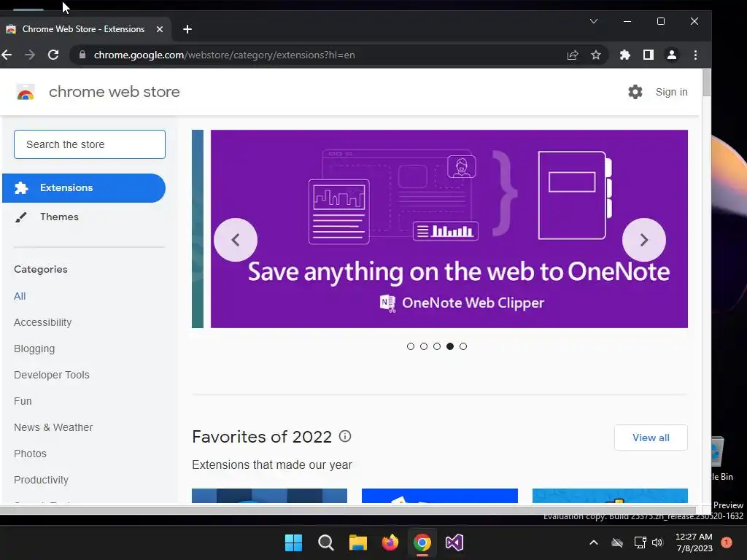Open the notification badge in tray

[727, 542]
